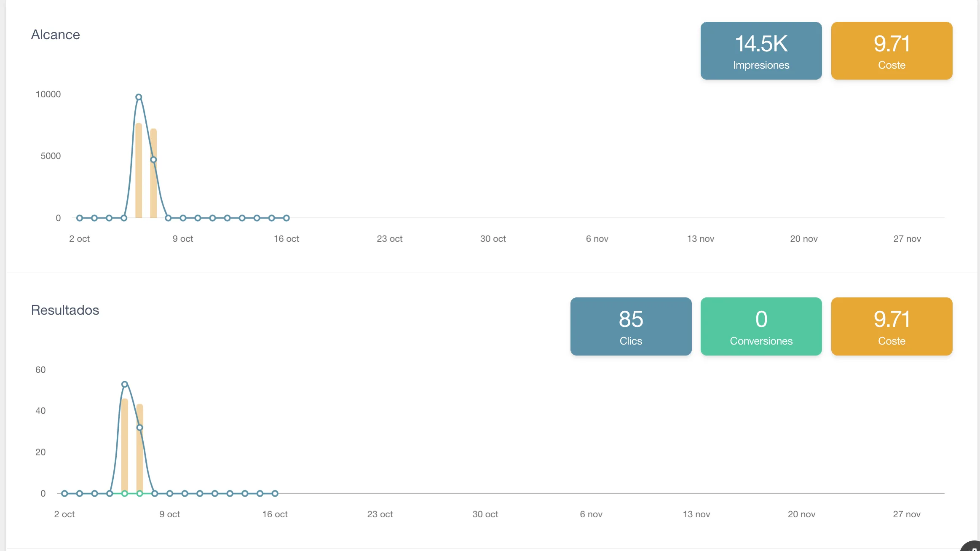Click the peak data point in the Resultados chart
This screenshot has height=551, width=980.
[x=125, y=384]
